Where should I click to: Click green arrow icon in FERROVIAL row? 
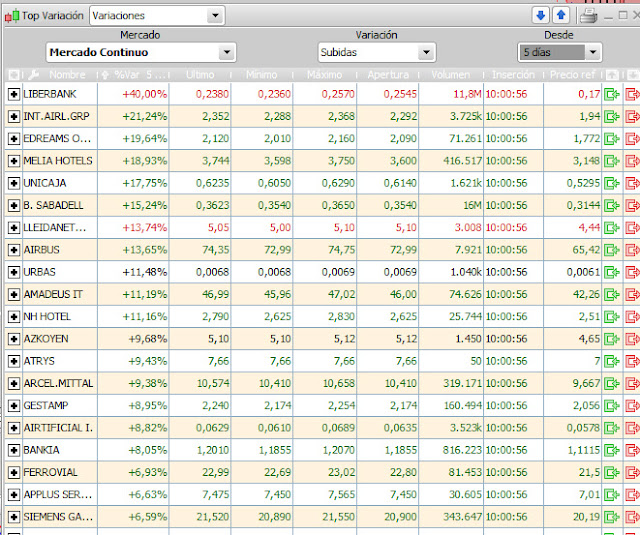pyautogui.click(x=612, y=473)
